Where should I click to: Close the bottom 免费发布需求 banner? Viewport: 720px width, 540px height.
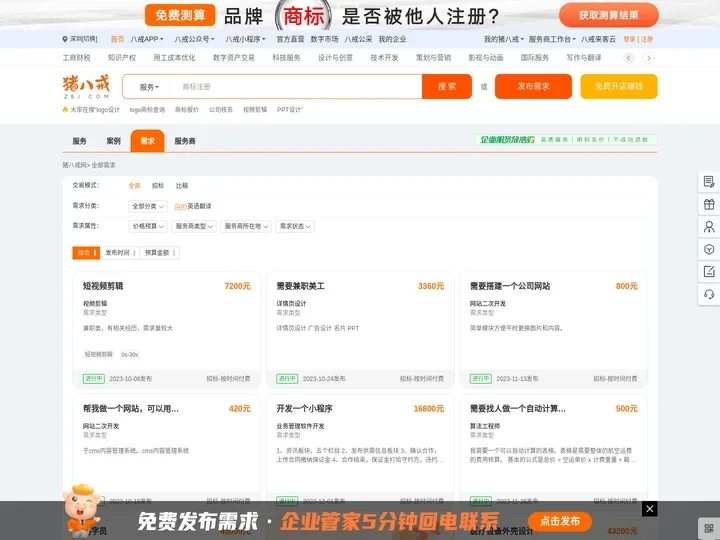click(x=649, y=508)
